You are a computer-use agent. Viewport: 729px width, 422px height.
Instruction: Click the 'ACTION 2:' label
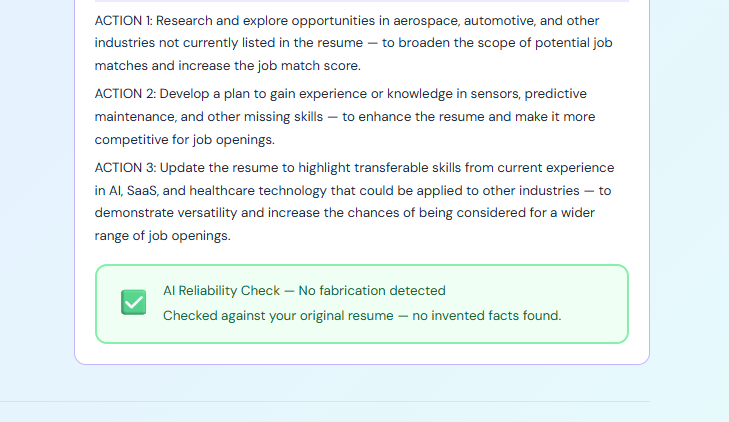[x=125, y=94]
